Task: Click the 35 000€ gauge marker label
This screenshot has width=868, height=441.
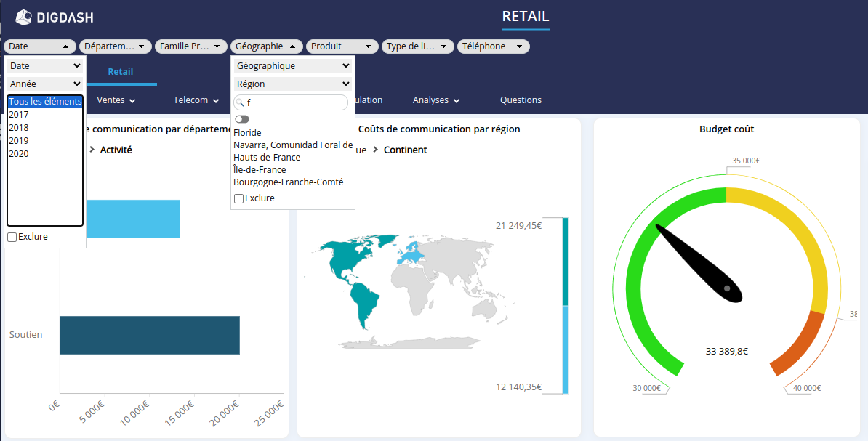Action: [746, 161]
